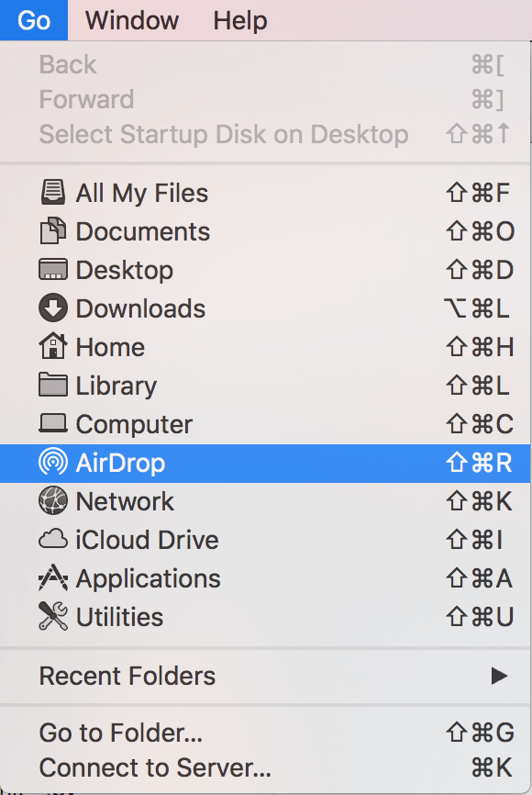532x795 pixels.
Task: Click the All My Files stack icon
Action: point(52,194)
